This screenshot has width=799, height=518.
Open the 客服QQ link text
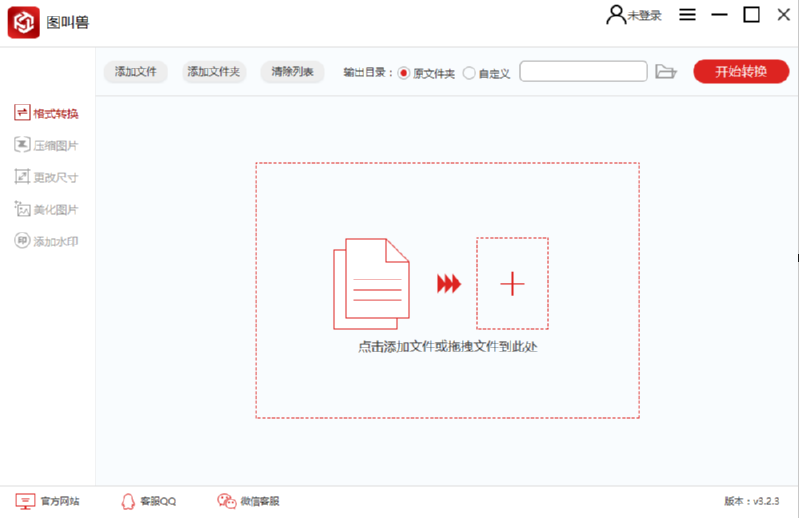[x=158, y=501]
